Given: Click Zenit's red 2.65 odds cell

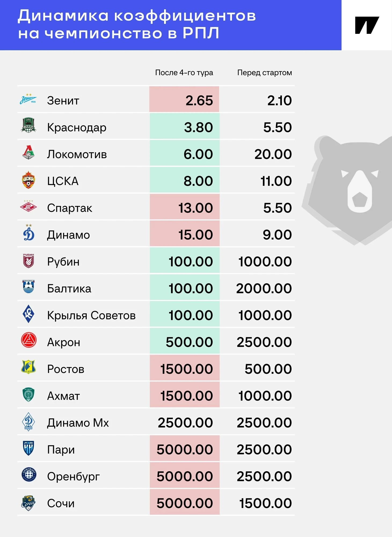Looking at the screenshot, I should pyautogui.click(x=184, y=100).
